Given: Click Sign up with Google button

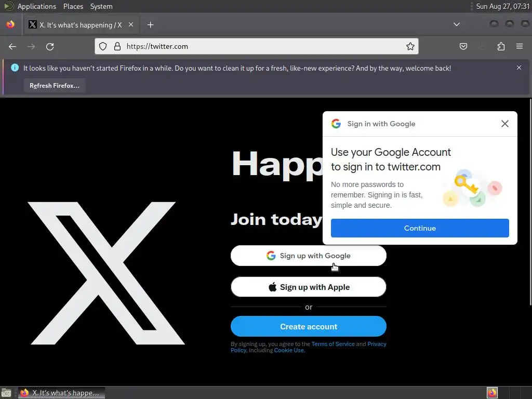Looking at the screenshot, I should coord(309,256).
